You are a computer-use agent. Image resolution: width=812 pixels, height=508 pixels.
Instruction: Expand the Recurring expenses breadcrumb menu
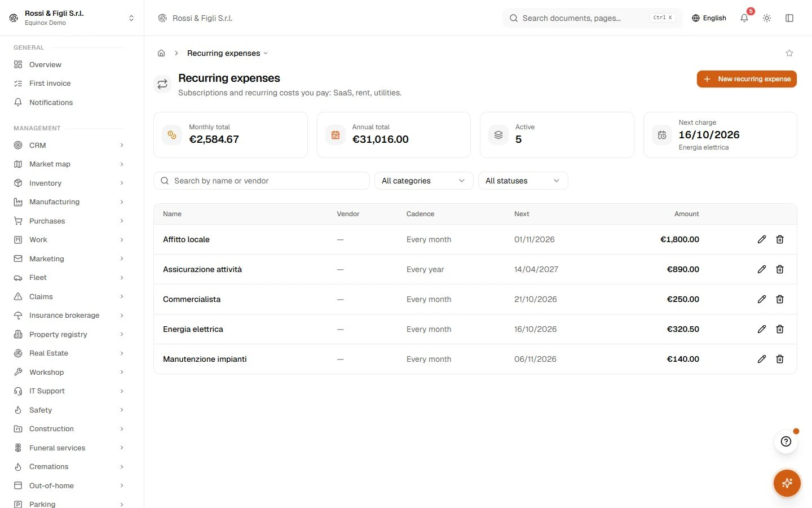pyautogui.click(x=227, y=53)
